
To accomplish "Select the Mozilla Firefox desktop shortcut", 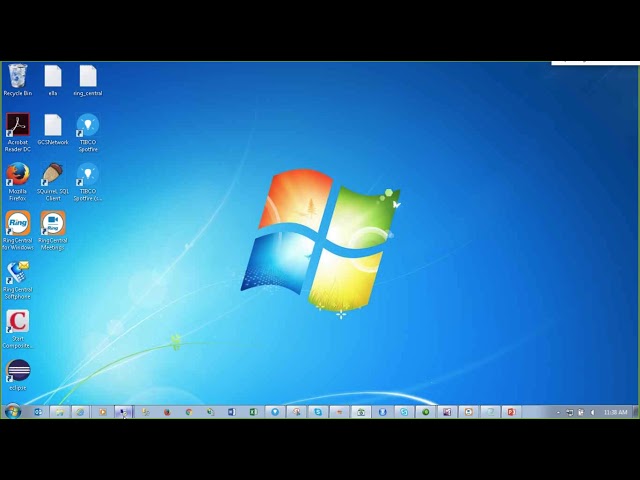I will tap(18, 182).
